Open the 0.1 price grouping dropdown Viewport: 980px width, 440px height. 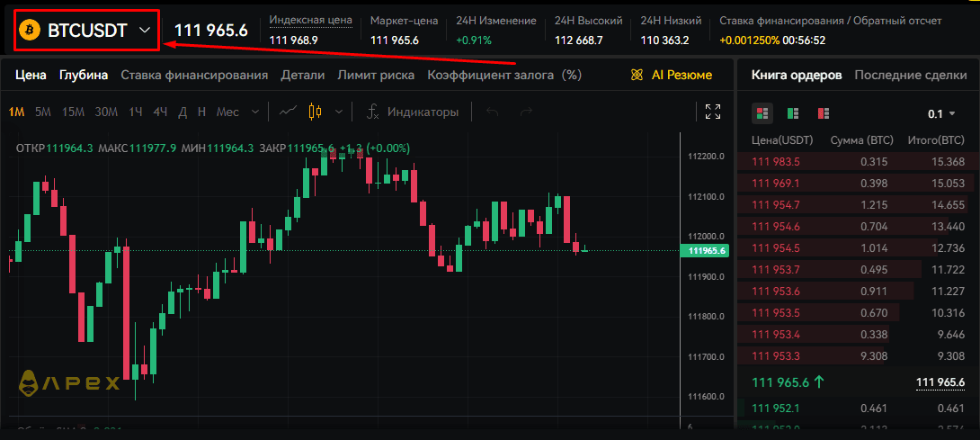point(942,114)
